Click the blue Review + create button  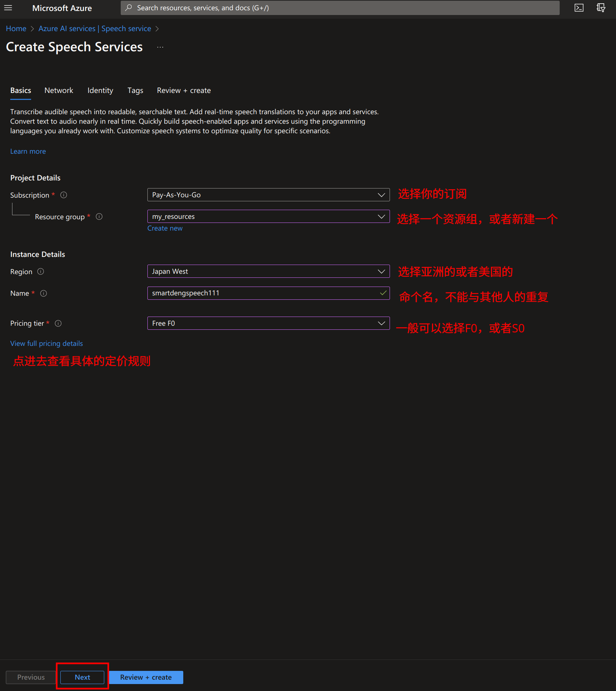(x=146, y=677)
